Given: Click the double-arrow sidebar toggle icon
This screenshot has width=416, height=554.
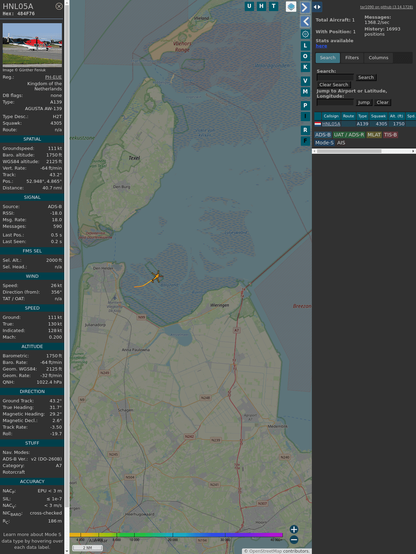Looking at the screenshot, I should [317, 7].
